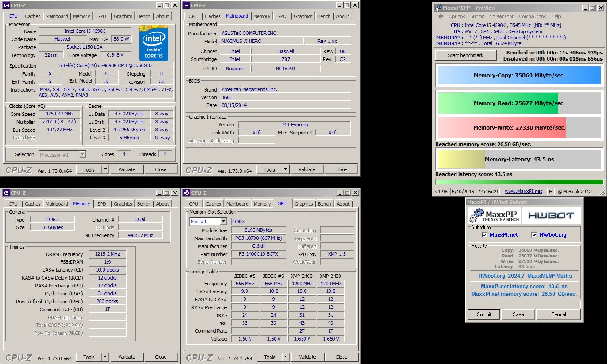Expand Tools arrow in CPU-Z Mainboard window

click(x=285, y=169)
